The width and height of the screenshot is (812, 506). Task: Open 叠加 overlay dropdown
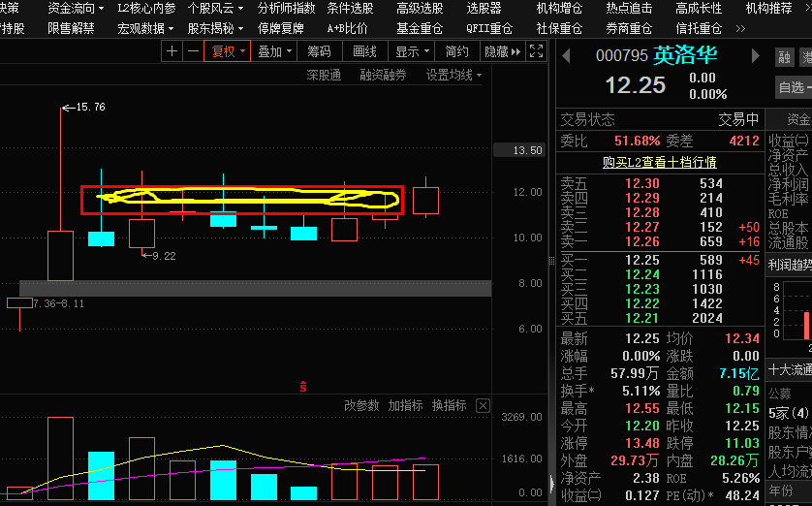[x=275, y=51]
